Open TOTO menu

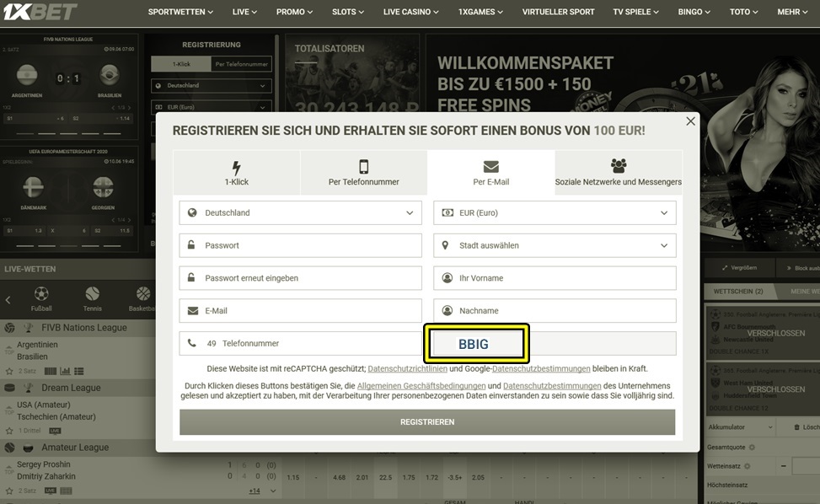pyautogui.click(x=743, y=12)
